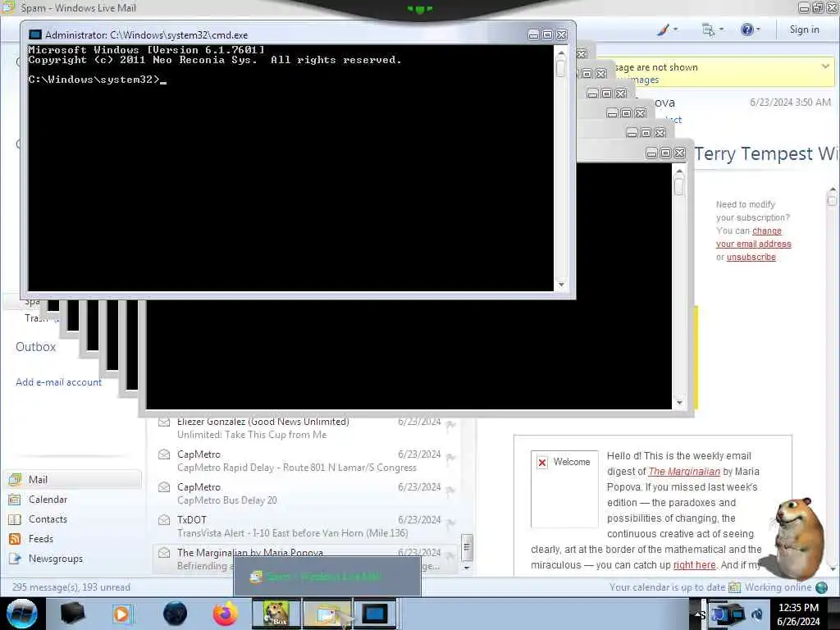
Task: Open the Eliezer Gonzalez Good News Unlimited message
Action: pyautogui.click(x=305, y=428)
